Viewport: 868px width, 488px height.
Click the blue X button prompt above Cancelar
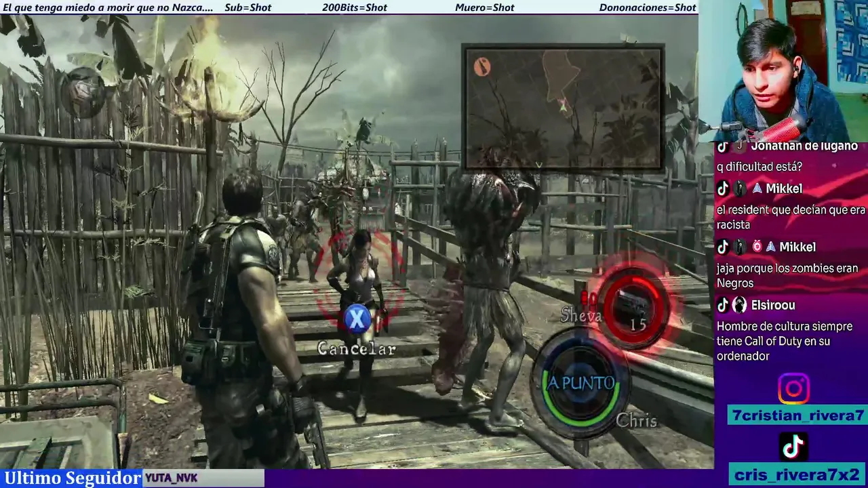pos(357,319)
